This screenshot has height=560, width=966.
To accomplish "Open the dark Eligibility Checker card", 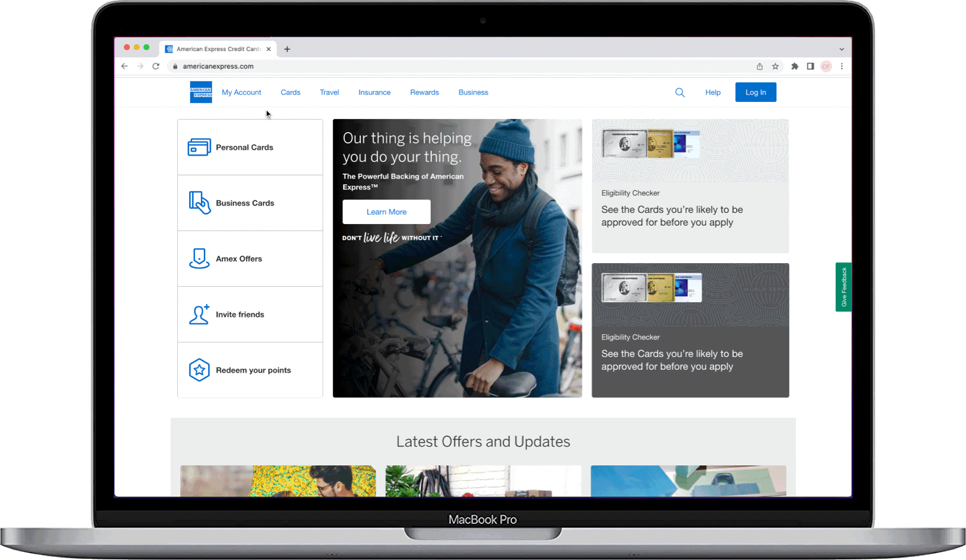I will point(690,330).
